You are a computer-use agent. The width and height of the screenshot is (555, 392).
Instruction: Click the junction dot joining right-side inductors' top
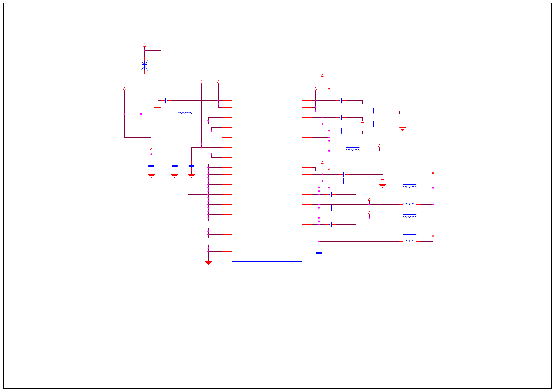pos(433,188)
